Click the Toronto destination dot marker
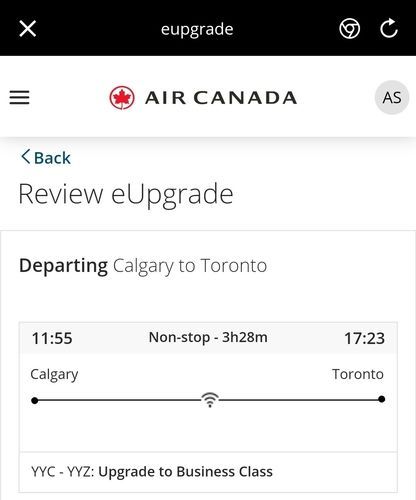Viewport: 416px width, 500px height. pos(382,399)
